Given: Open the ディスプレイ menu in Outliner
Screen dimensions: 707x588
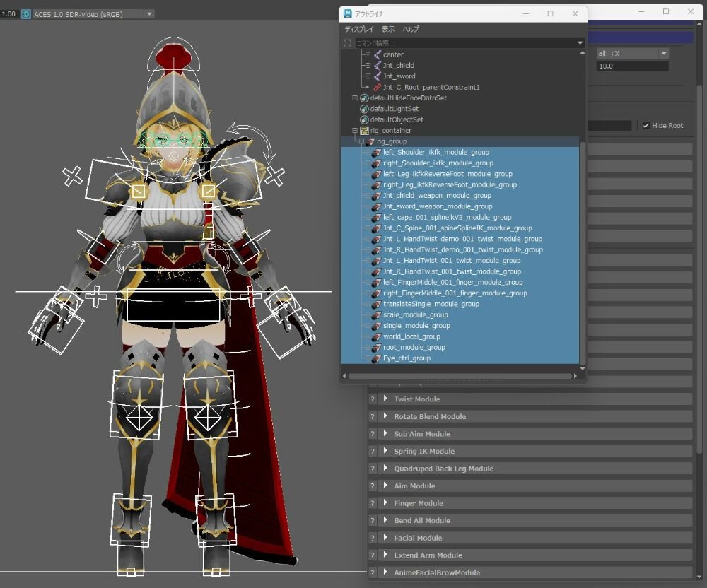Looking at the screenshot, I should coord(358,30).
